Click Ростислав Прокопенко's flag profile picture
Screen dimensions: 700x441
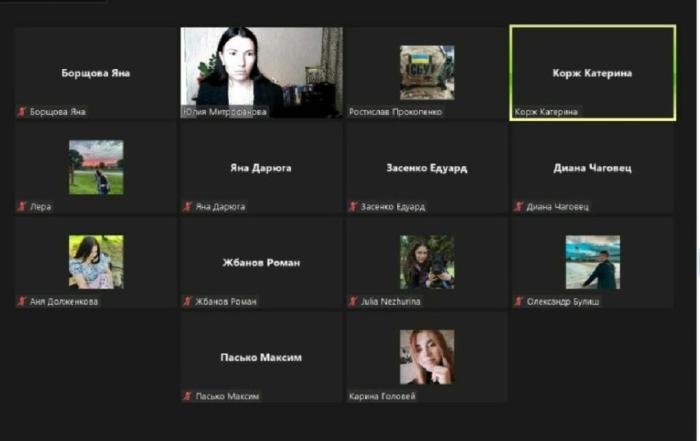(427, 72)
